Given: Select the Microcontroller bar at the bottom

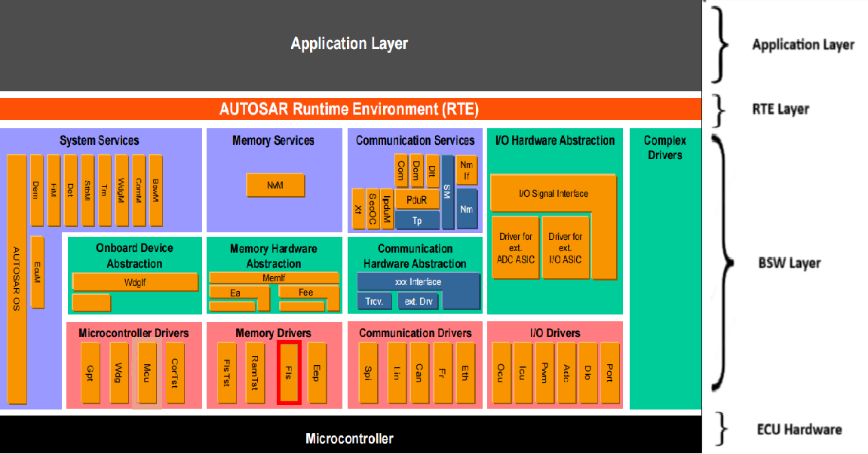Looking at the screenshot, I should [x=349, y=437].
